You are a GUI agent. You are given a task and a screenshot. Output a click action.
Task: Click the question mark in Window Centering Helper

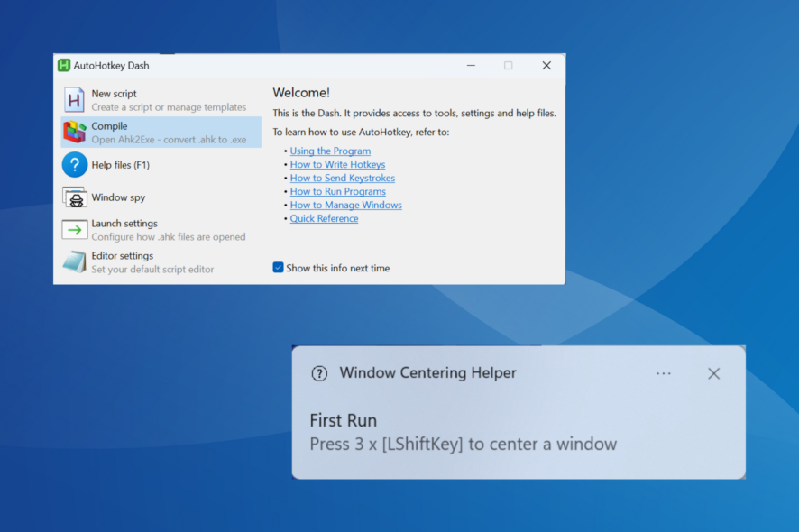(319, 373)
